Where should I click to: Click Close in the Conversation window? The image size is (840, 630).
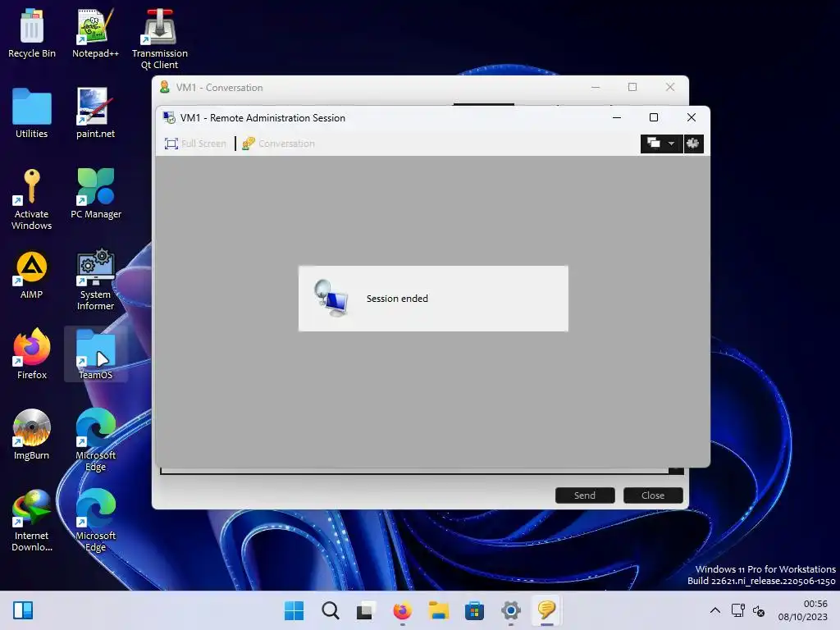[x=653, y=495]
